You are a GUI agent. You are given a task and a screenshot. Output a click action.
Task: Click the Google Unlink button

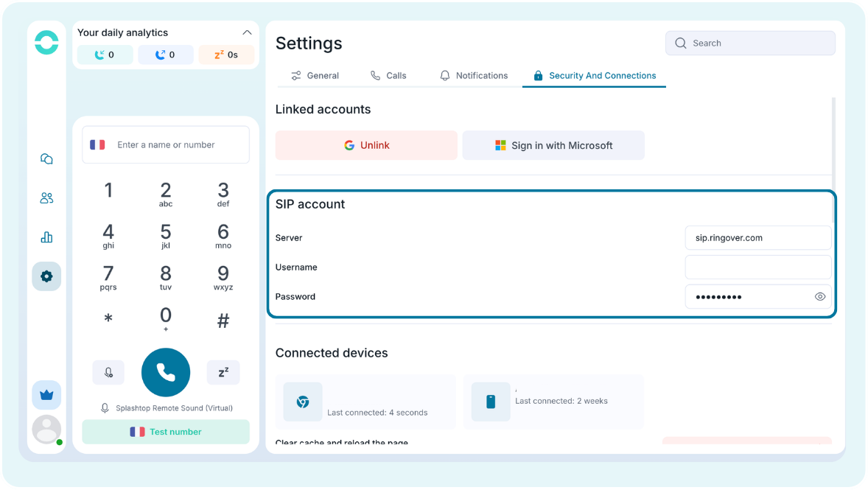click(366, 146)
